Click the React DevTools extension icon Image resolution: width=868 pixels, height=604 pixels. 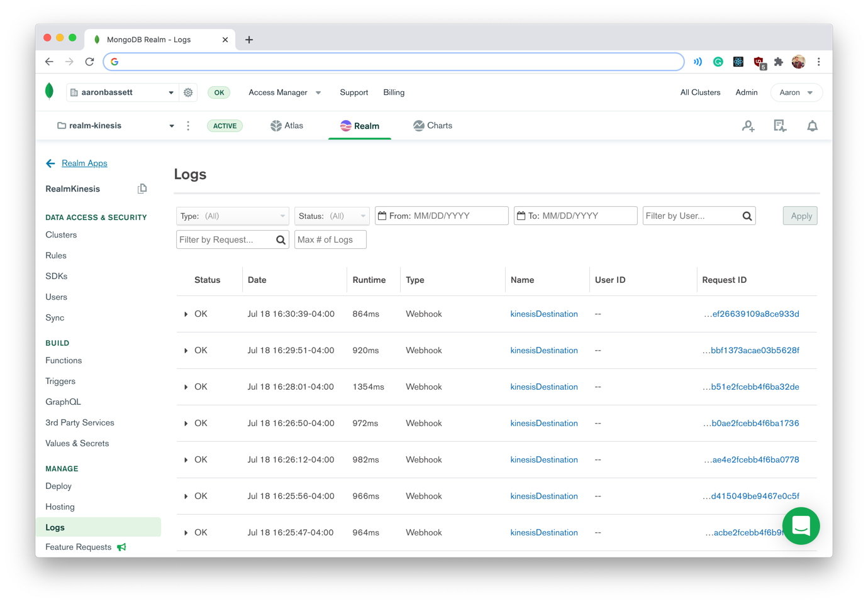[x=738, y=62]
